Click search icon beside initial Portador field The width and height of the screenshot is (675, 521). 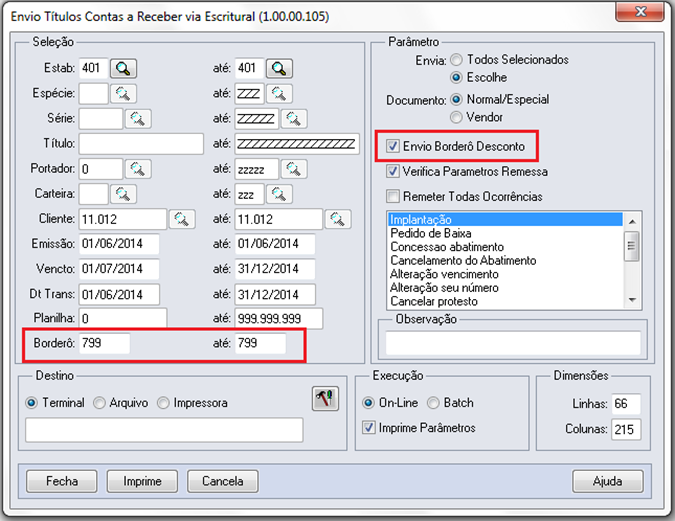138,169
